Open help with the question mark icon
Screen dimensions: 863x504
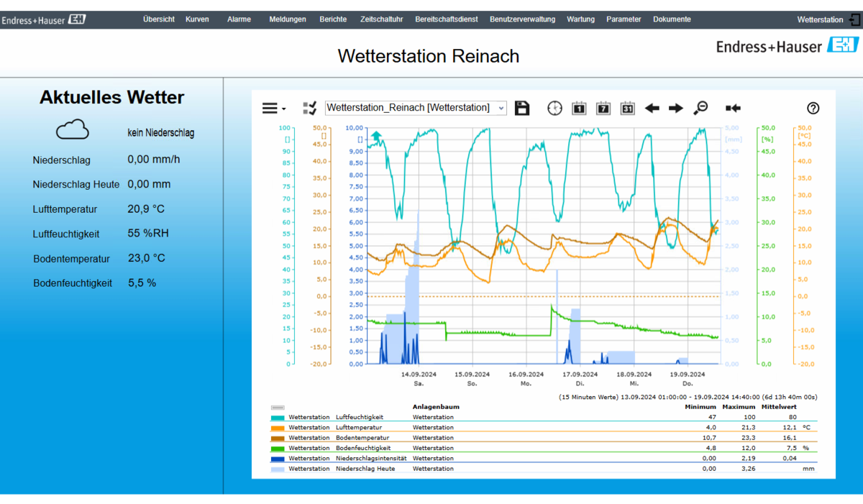point(813,108)
